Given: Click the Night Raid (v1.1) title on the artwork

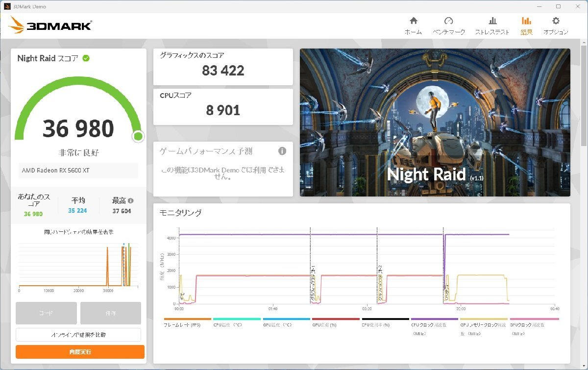Looking at the screenshot, I should click(435, 174).
